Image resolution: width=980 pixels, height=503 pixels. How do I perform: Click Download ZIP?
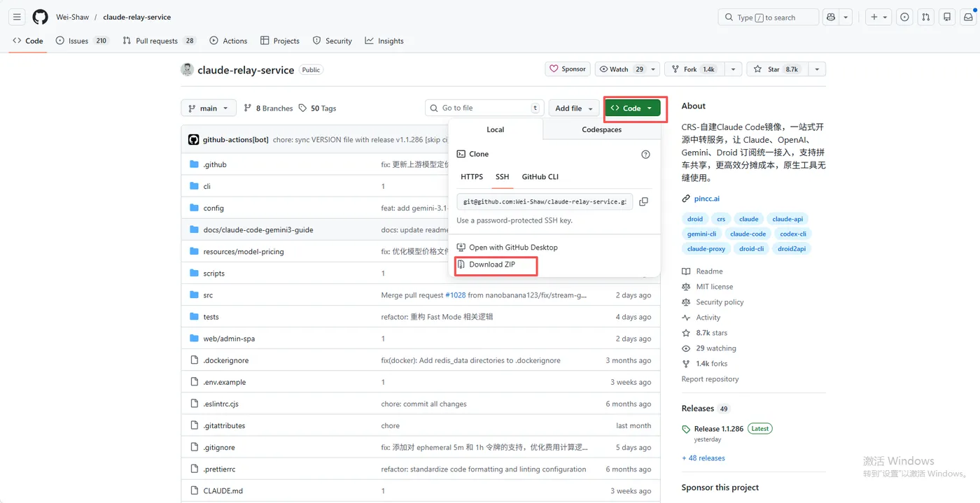pyautogui.click(x=491, y=264)
